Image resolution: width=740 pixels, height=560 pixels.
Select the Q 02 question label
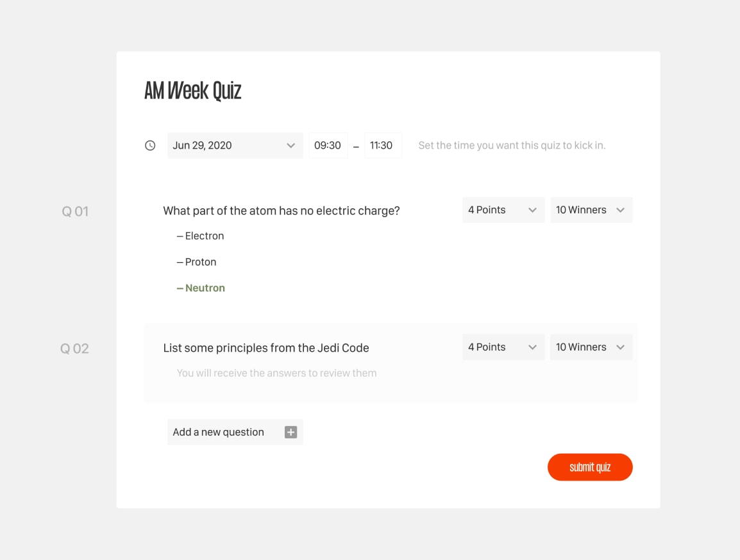point(74,349)
